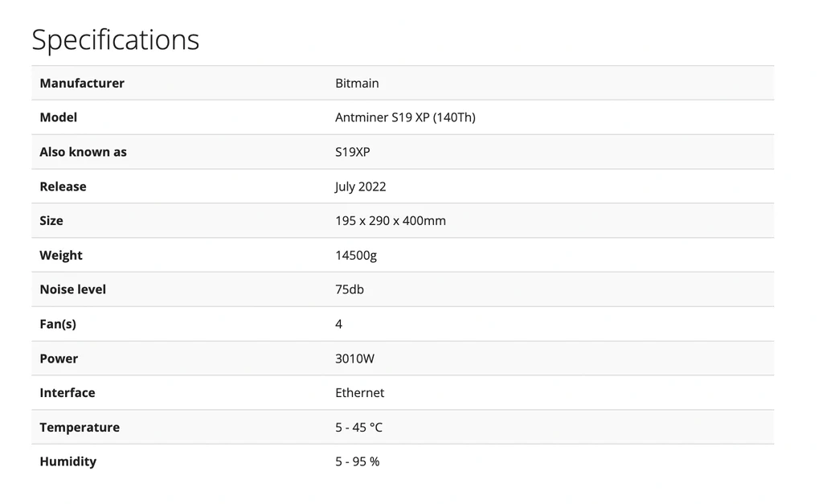Click the Power row label
The height and width of the screenshot is (504, 823).
tap(59, 359)
